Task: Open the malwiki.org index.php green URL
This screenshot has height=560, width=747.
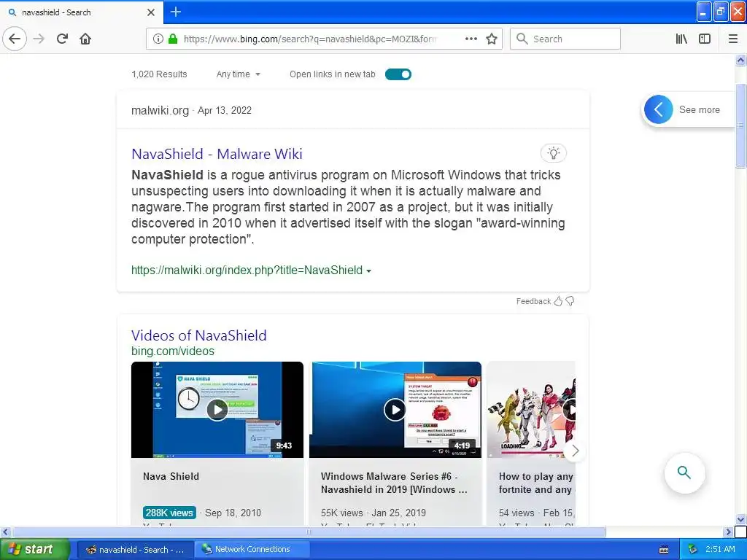Action: [x=247, y=270]
